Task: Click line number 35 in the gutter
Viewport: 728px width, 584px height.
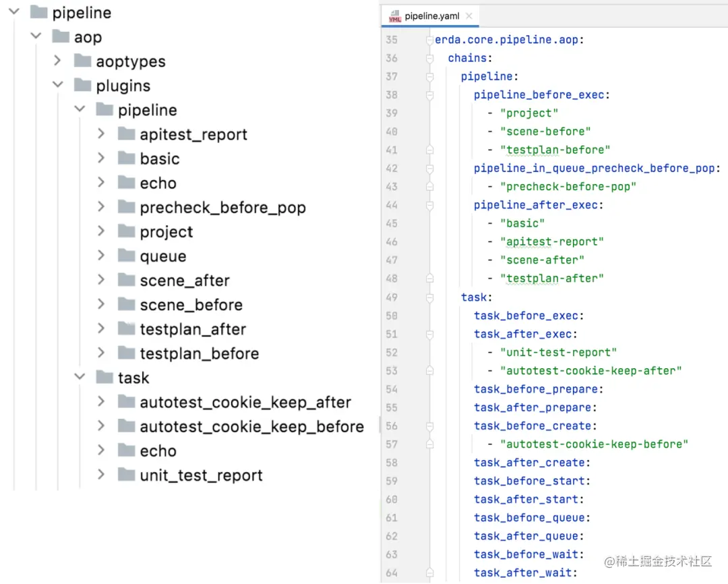Action: tap(392, 40)
